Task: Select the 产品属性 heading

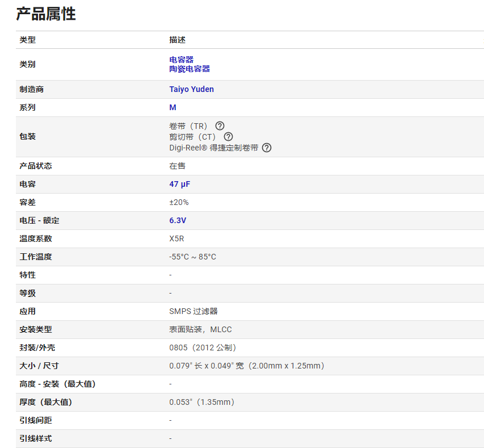Action: click(x=46, y=14)
